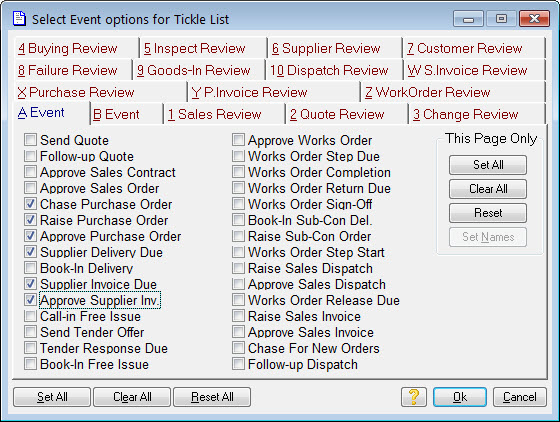Click the bottom Clear All button
Screen dimensions: 560x422
click(x=132, y=397)
